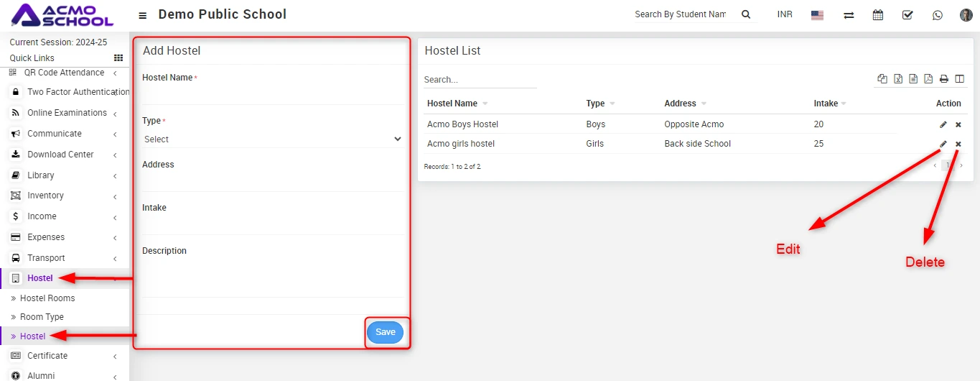Open WhatsApp icon in top bar

coord(937,15)
